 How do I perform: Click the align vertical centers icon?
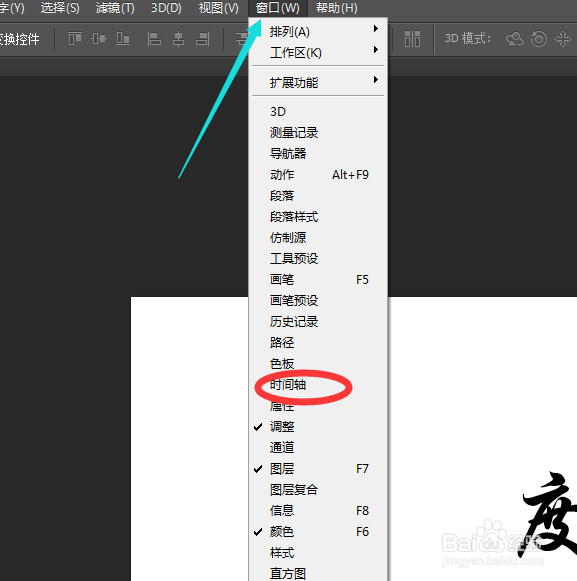pos(99,39)
